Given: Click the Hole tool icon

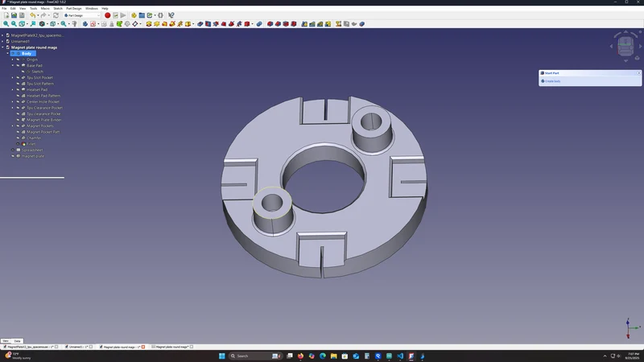Looking at the screenshot, I should [x=208, y=24].
